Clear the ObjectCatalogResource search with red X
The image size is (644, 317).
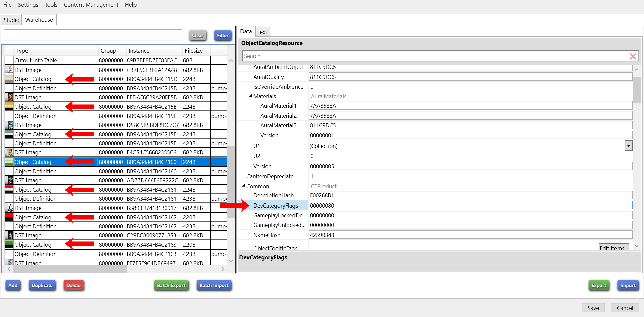coord(633,56)
